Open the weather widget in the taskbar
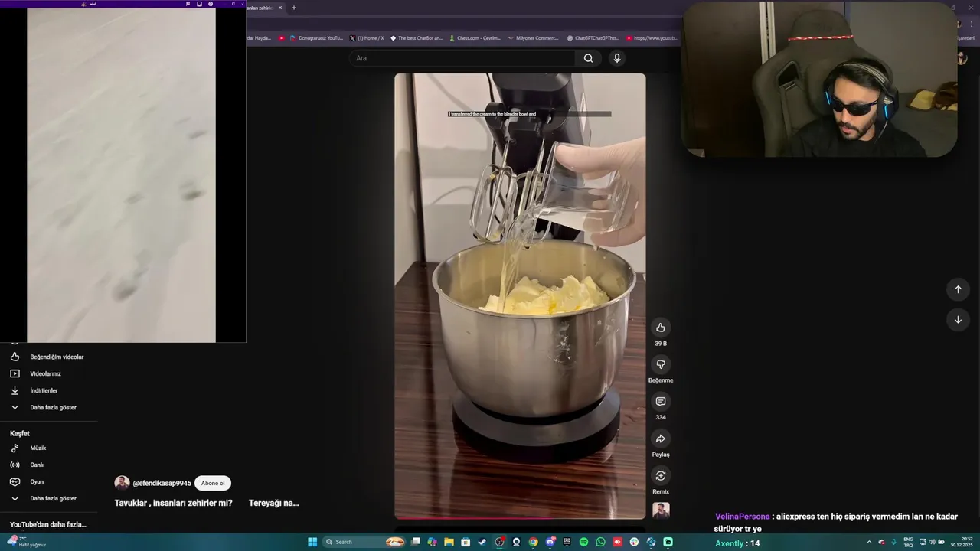The image size is (980, 551). coord(28,542)
